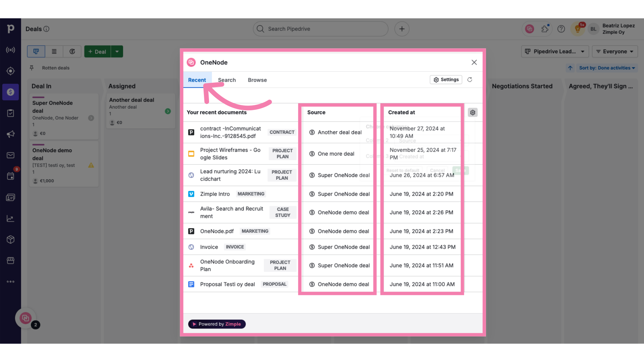Open Project Wireframes - Google Slides document

coord(230,154)
